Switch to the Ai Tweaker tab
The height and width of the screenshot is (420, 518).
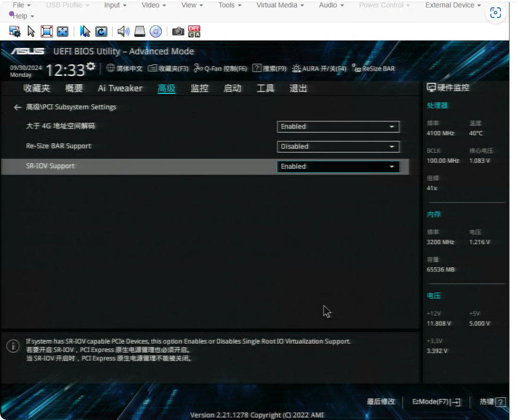pos(120,88)
